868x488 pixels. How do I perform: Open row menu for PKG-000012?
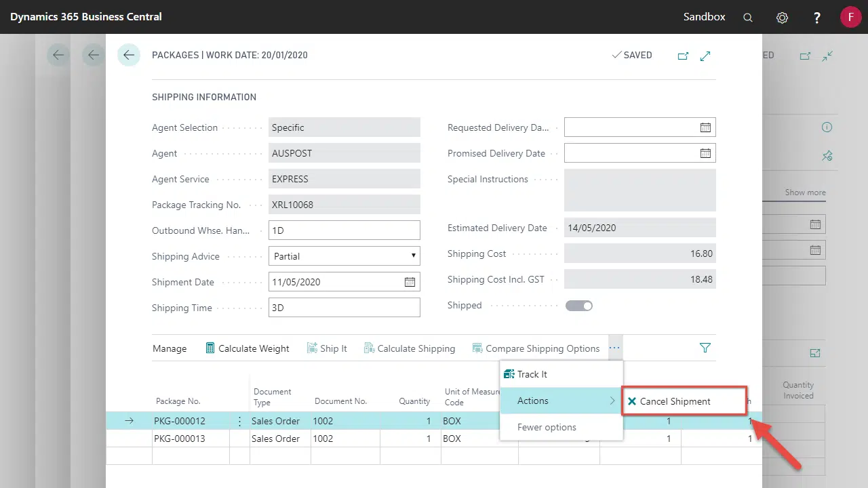point(239,421)
